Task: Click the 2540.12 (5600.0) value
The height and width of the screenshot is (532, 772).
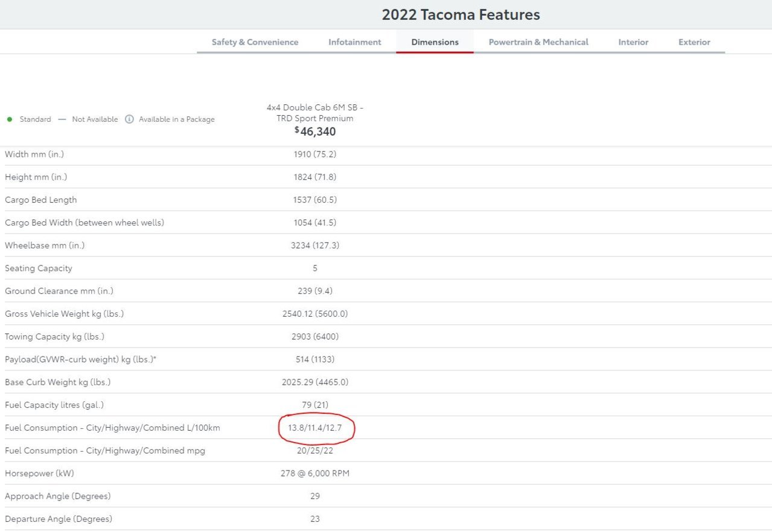Action: (x=315, y=314)
